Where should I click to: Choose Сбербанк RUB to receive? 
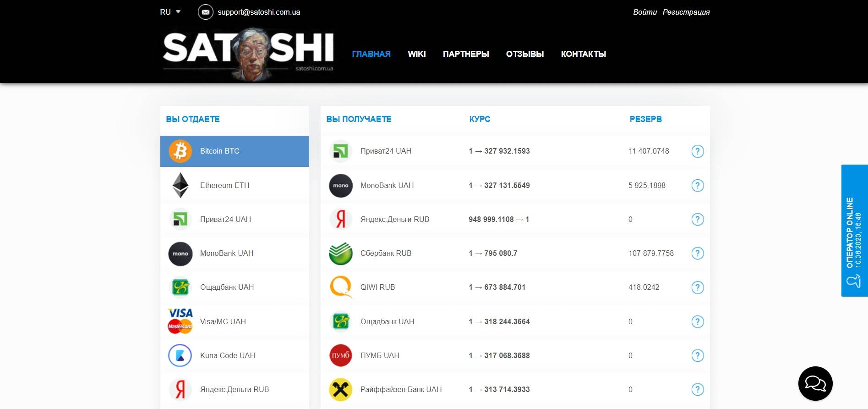pos(515,253)
